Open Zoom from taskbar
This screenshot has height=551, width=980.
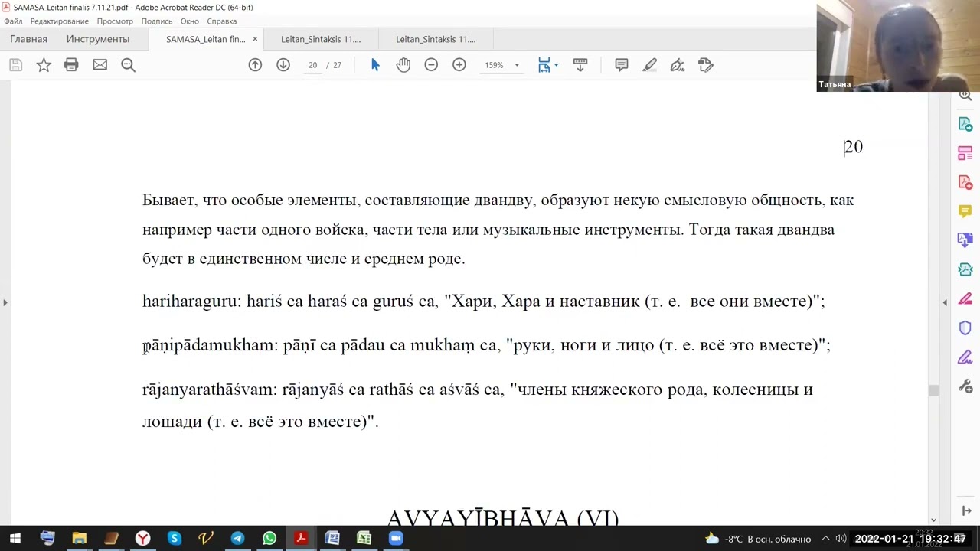[396, 539]
